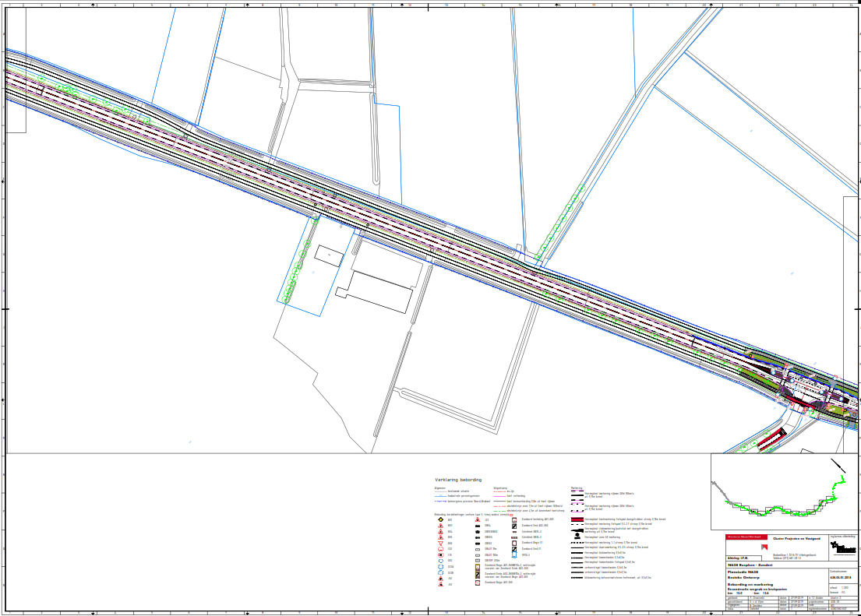
Task: Select the blue VKT0.1 sign symbol in legend
Action: (513, 554)
